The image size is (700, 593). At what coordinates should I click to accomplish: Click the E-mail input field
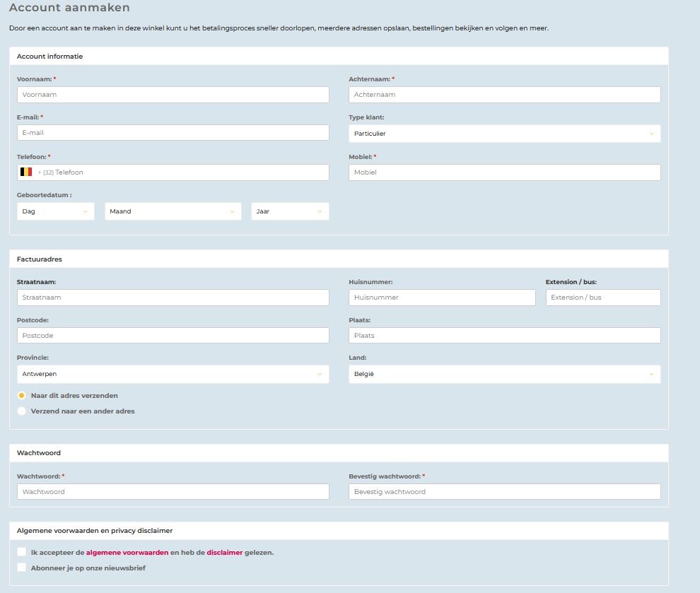[x=173, y=133]
